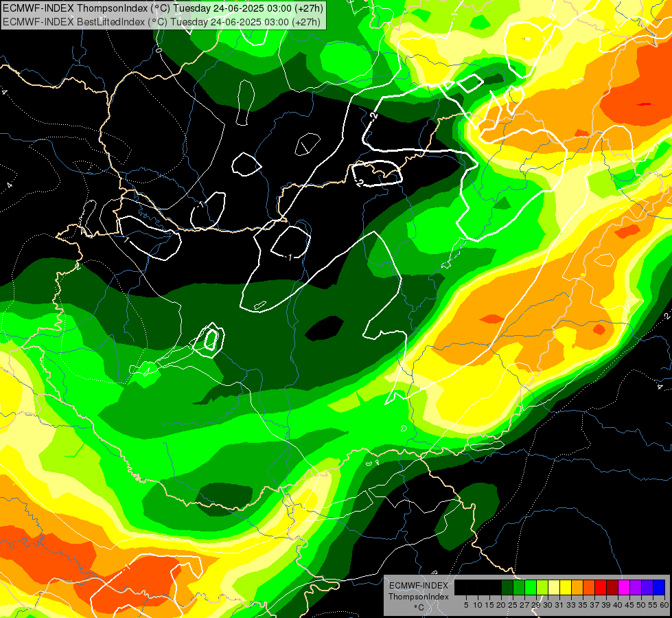Click the lime 29–30 legend swatch
This screenshot has width=672, height=618.
542,587
